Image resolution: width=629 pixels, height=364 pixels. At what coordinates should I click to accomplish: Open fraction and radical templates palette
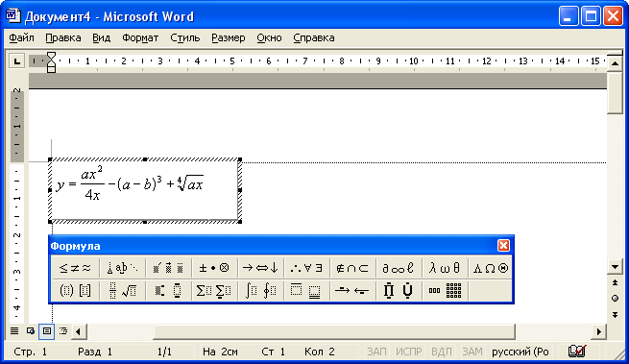[x=122, y=290]
